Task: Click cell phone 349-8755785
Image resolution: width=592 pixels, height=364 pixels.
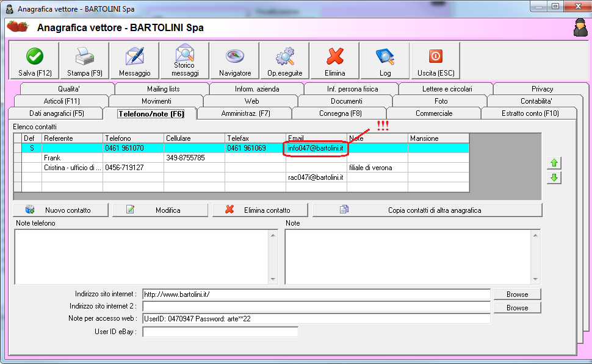Action: pos(194,158)
